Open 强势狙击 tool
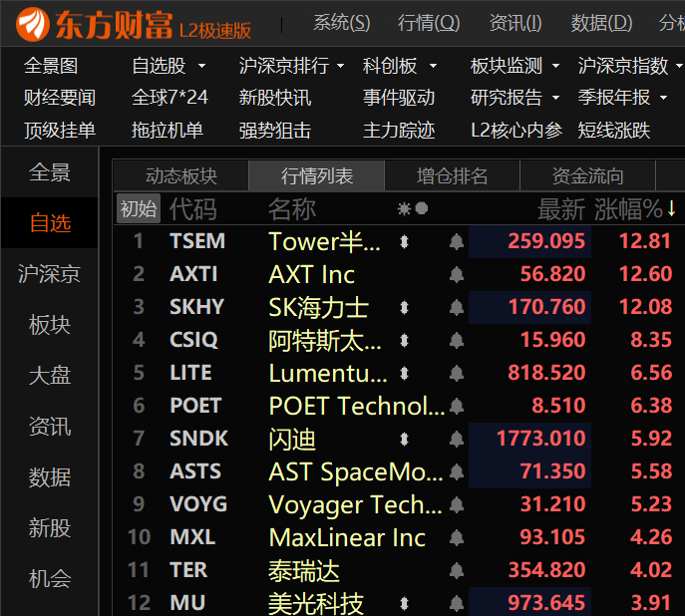This screenshot has height=616, width=685. (x=275, y=131)
